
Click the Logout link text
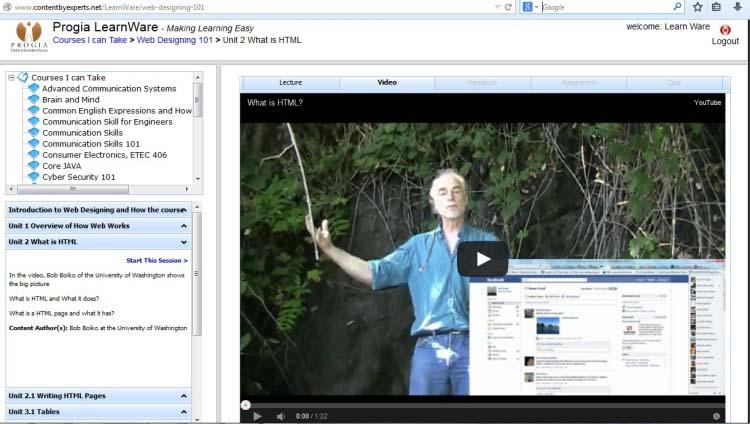click(725, 41)
